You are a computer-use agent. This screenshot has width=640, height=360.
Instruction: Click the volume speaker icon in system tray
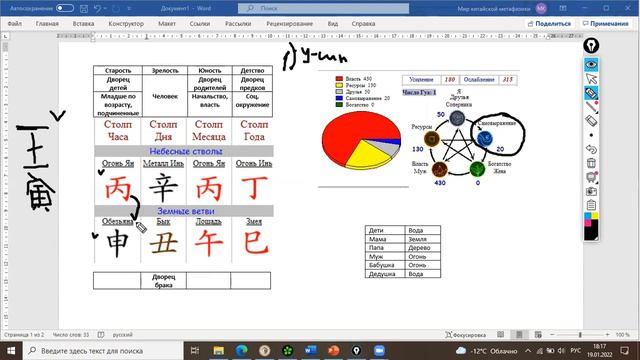click(x=561, y=351)
